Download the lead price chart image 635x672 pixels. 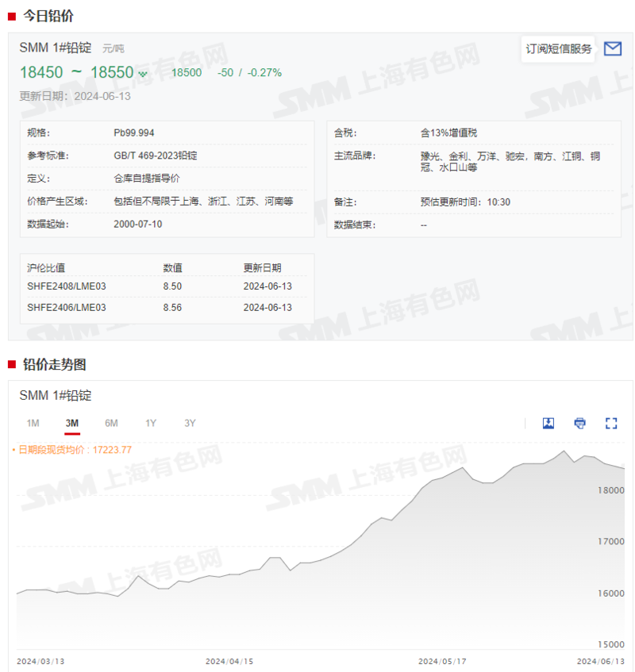click(x=548, y=424)
